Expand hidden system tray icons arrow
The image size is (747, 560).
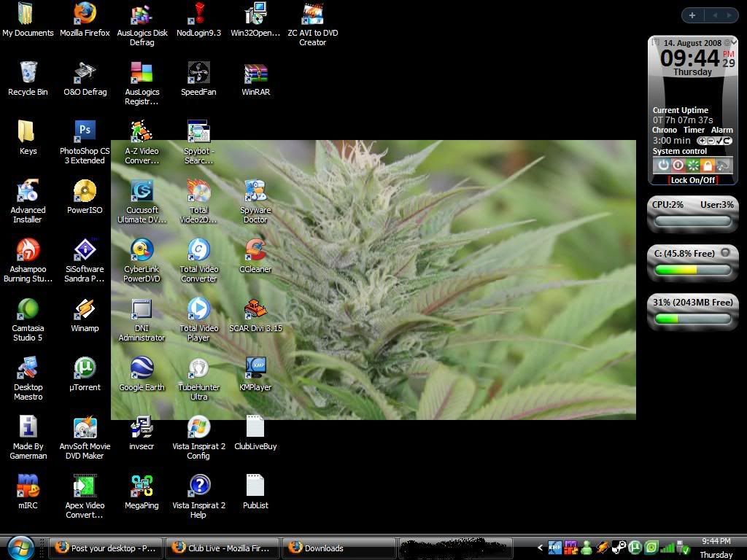[540, 548]
